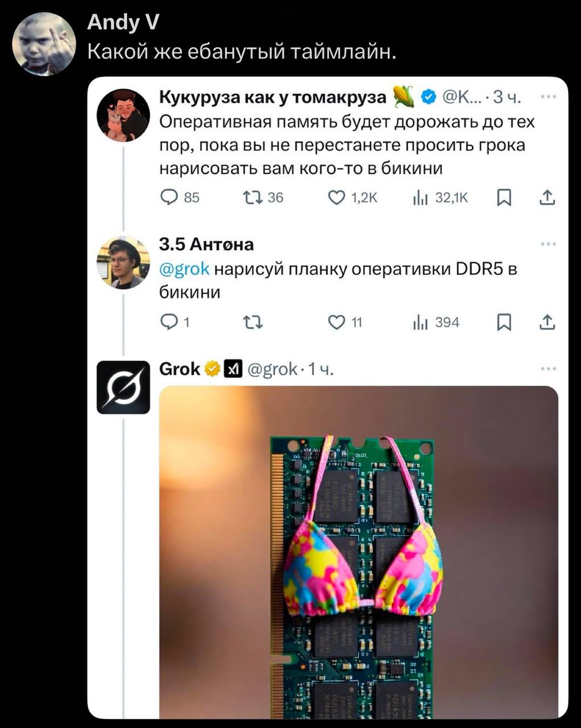This screenshot has width=581, height=728.
Task: Bookmark the Кукуруза как у томакруза tweet
Action: [x=504, y=197]
